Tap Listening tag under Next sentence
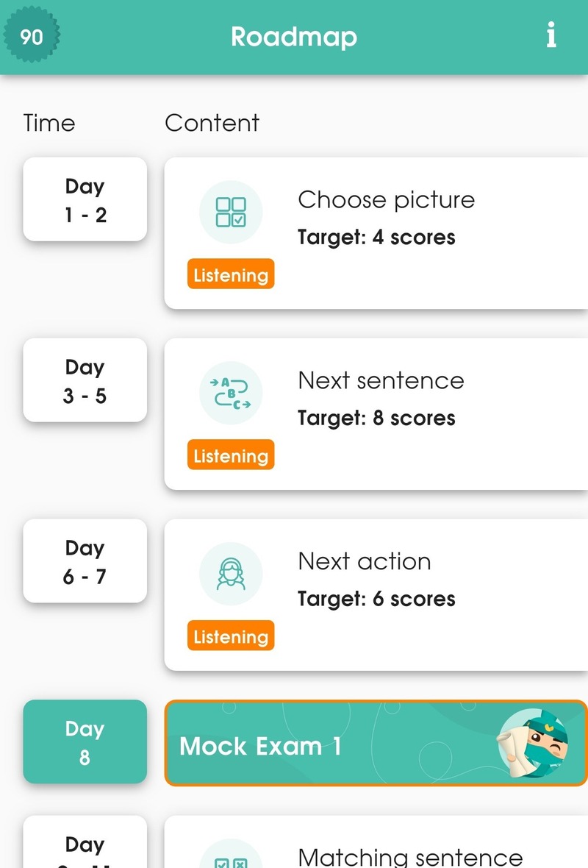Screen dimensions: 588x868 coord(231,456)
